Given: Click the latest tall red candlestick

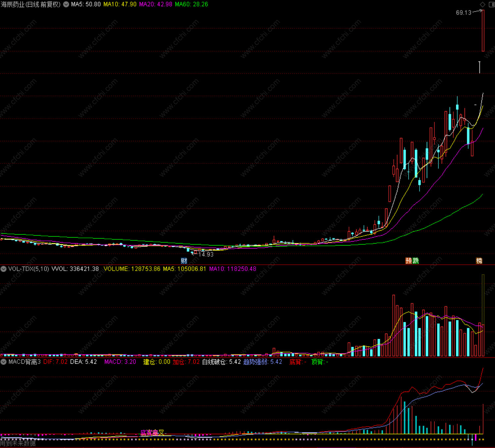Looking at the screenshot, I should pyautogui.click(x=483, y=30).
